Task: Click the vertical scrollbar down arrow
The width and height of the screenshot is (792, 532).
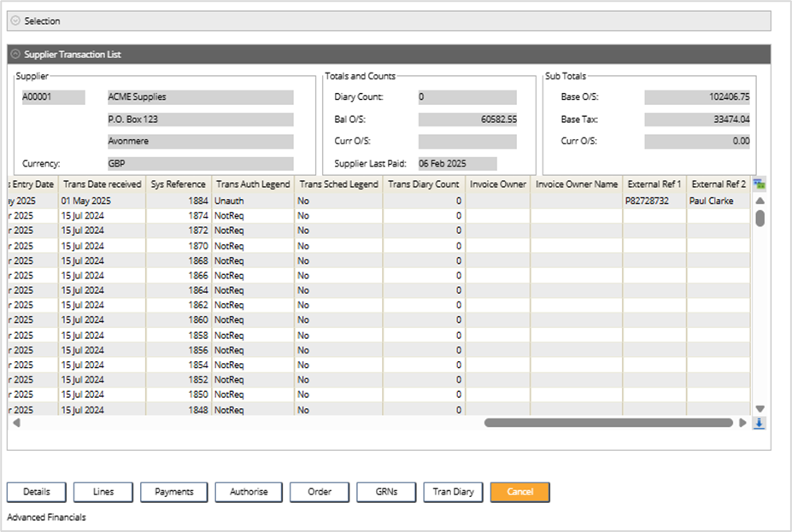Action: click(760, 409)
